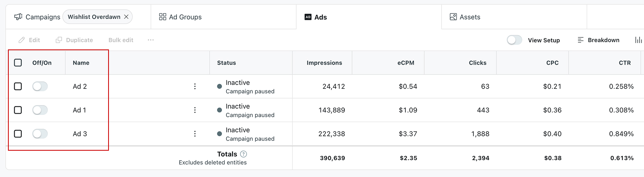Switch to the Assets tab

pos(514,17)
